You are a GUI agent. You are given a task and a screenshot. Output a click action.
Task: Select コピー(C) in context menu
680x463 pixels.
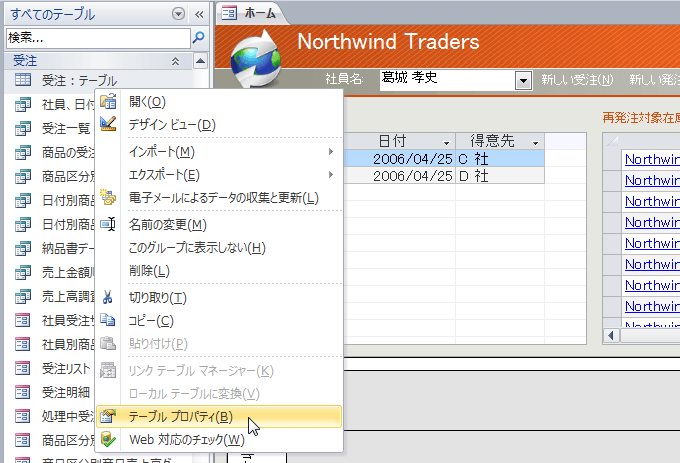point(219,320)
